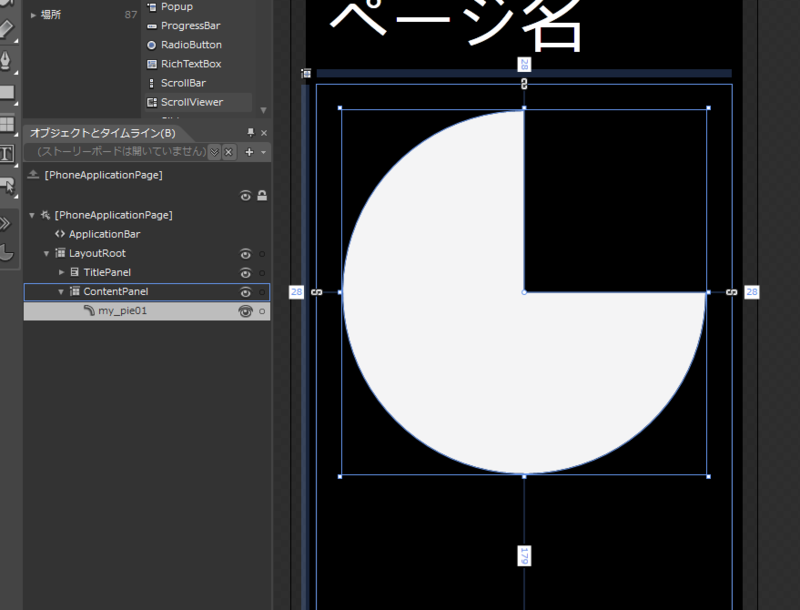Image resolution: width=800 pixels, height=610 pixels.
Task: Collapse the [PhoneApplicationPage] tree node
Action: coord(32,215)
